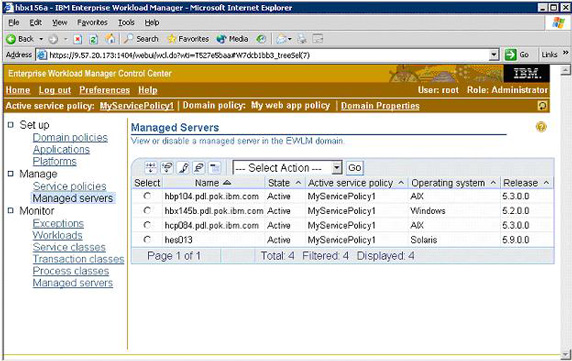
Task: Open the Select Action dropdown
Action: [x=287, y=168]
